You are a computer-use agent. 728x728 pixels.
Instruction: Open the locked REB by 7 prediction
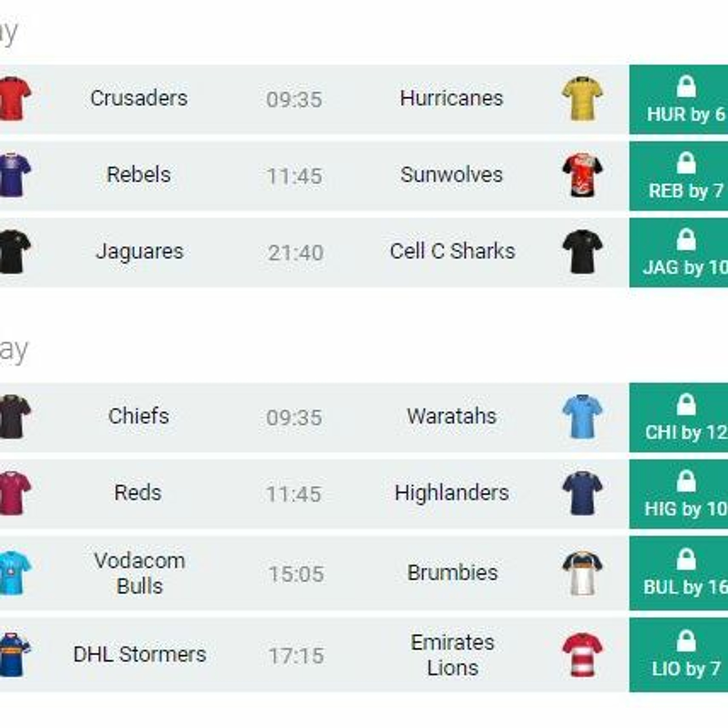pyautogui.click(x=682, y=176)
